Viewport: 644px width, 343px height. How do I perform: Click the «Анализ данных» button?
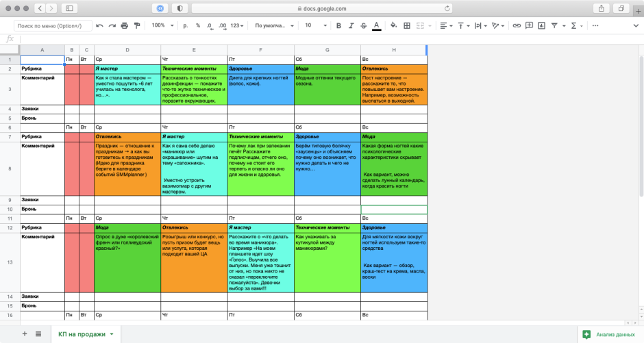click(x=609, y=334)
